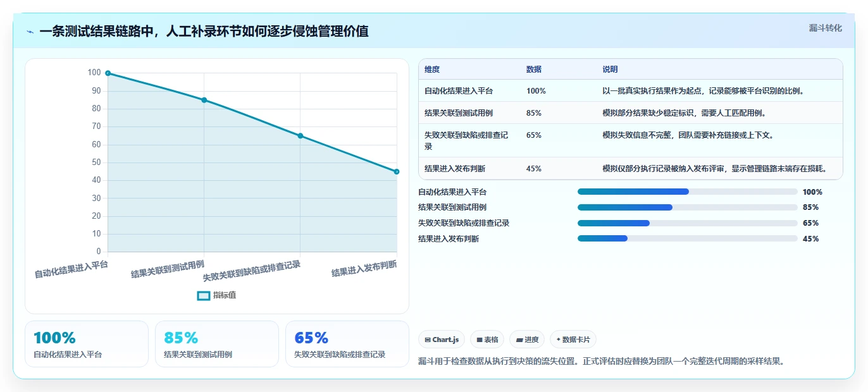The height and width of the screenshot is (392, 868).
Task: Select the chart point at value 45
Action: 397,171
